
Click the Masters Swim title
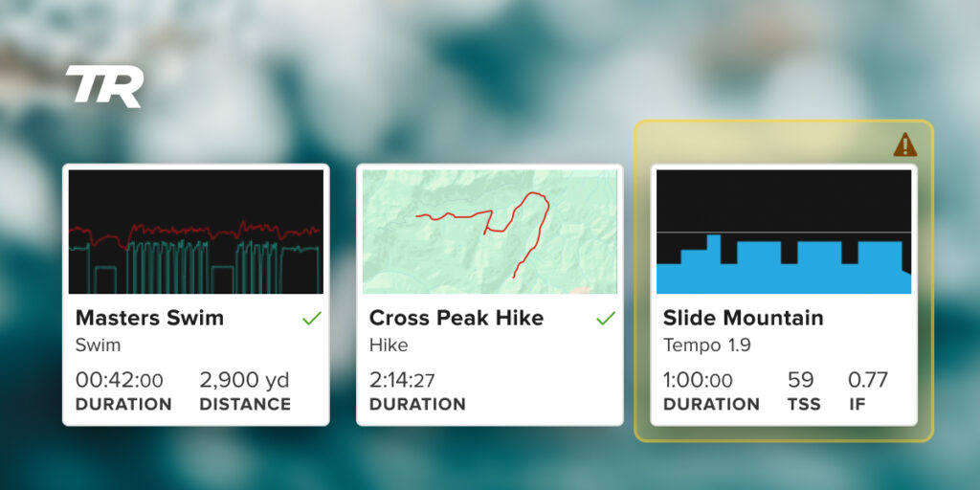pos(149,318)
